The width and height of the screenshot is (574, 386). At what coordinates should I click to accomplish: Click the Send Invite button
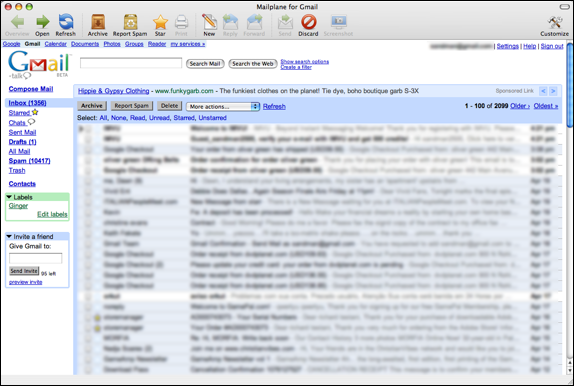[24, 271]
